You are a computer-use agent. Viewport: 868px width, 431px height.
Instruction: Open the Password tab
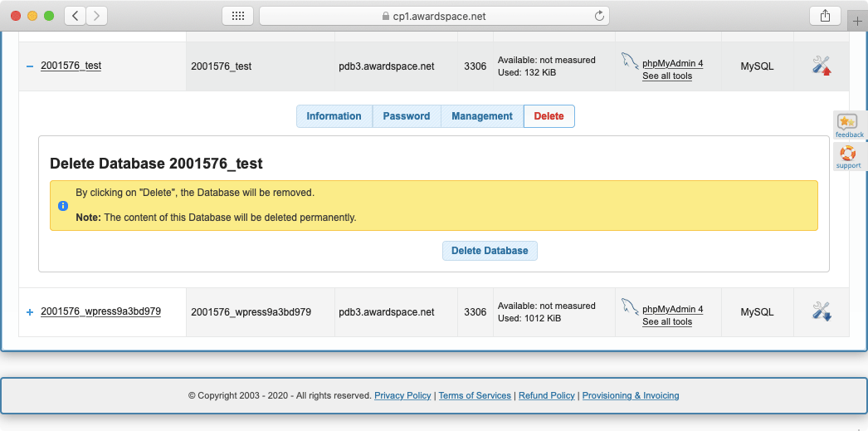tap(406, 116)
